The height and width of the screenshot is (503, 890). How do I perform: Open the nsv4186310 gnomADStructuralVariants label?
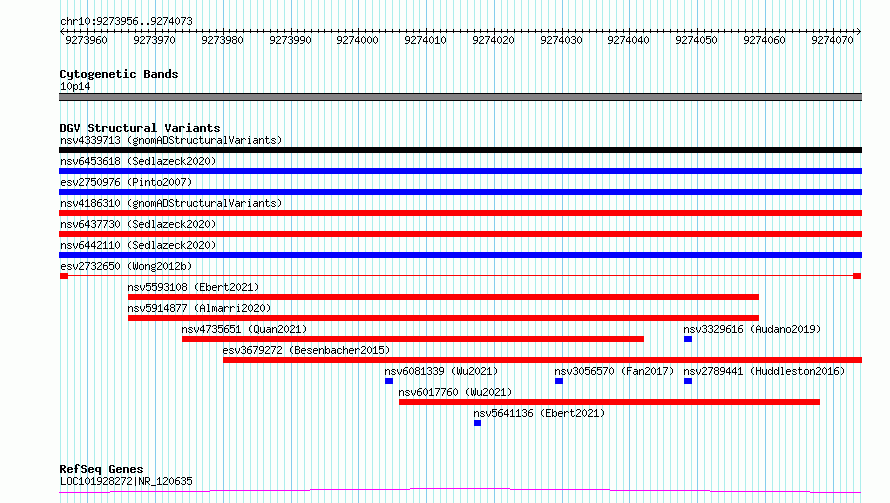[x=171, y=203]
